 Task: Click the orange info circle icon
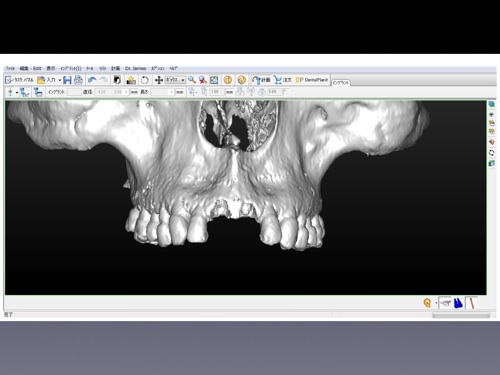pyautogui.click(x=228, y=80)
